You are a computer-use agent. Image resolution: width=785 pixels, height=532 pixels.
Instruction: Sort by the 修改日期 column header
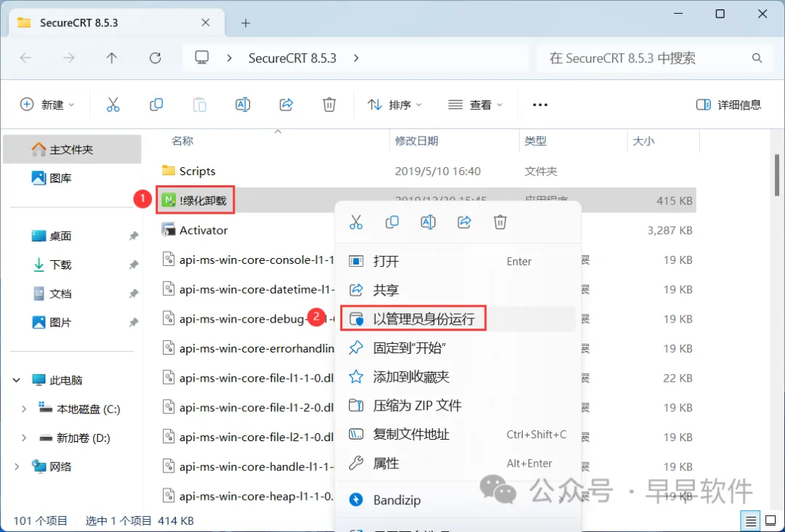click(x=416, y=141)
